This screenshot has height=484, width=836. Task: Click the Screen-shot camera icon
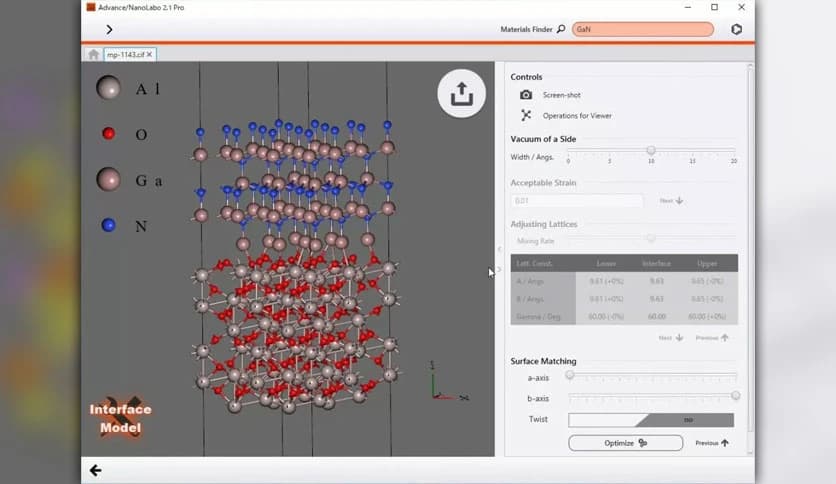(526, 95)
